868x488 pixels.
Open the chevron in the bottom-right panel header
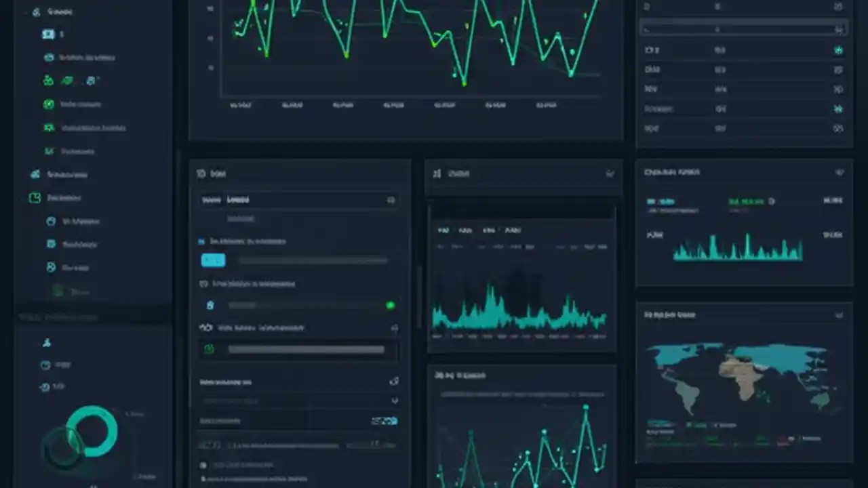[x=840, y=314]
